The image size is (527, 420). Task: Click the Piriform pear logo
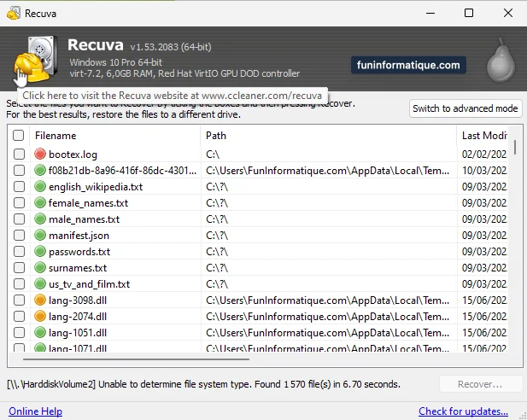pyautogui.click(x=501, y=60)
